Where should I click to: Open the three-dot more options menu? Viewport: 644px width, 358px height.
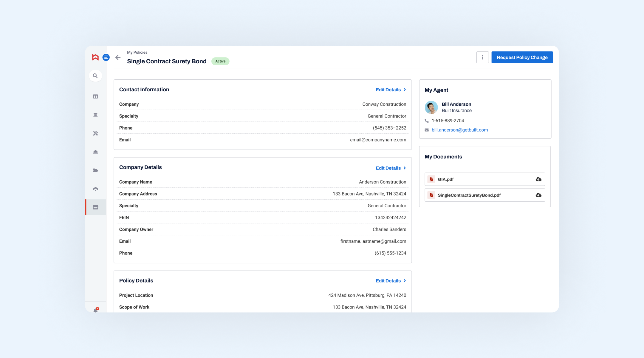coord(482,57)
